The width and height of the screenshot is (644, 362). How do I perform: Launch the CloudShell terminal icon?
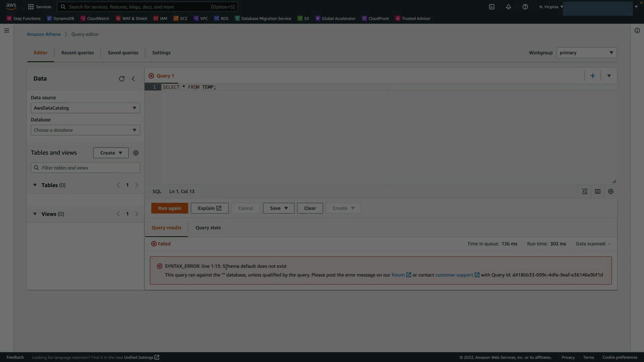492,7
